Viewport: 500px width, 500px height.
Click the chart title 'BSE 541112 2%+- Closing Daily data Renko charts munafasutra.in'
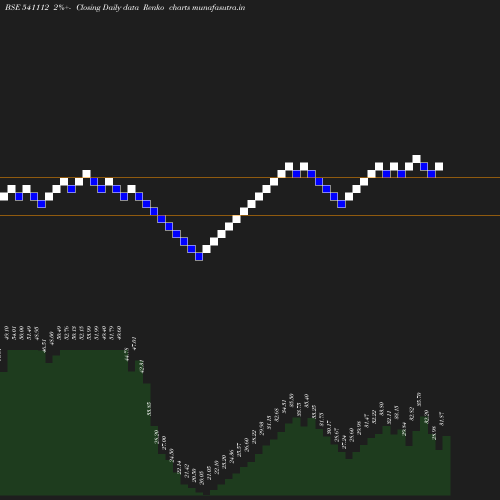125,7
